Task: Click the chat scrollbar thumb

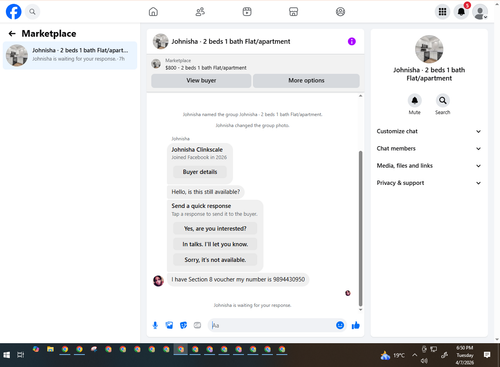Action: (x=360, y=228)
